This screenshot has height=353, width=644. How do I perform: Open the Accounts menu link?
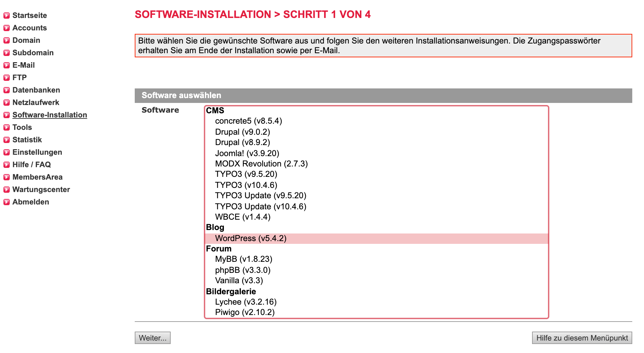[x=30, y=28]
